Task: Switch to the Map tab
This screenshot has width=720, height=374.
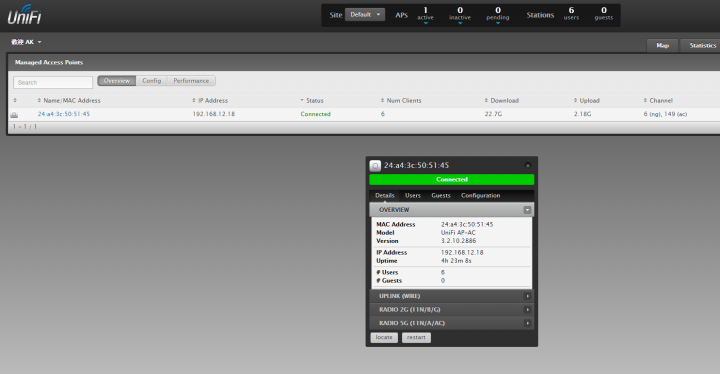Action: coord(662,45)
